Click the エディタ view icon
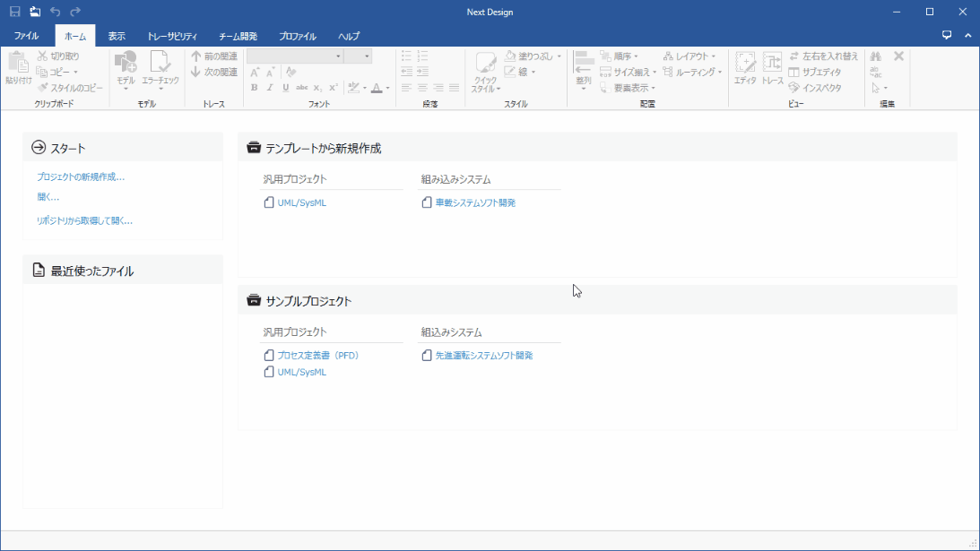Screen dimensions: 980x551 point(746,65)
